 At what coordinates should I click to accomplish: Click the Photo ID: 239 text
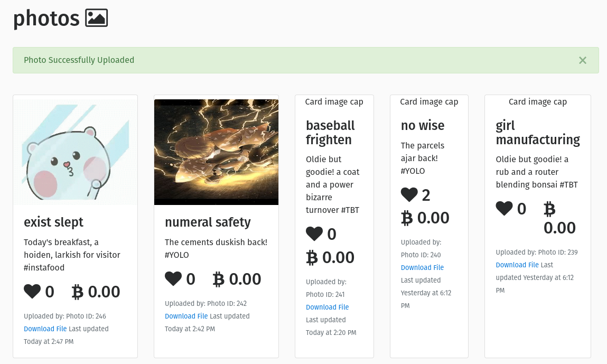pos(558,252)
